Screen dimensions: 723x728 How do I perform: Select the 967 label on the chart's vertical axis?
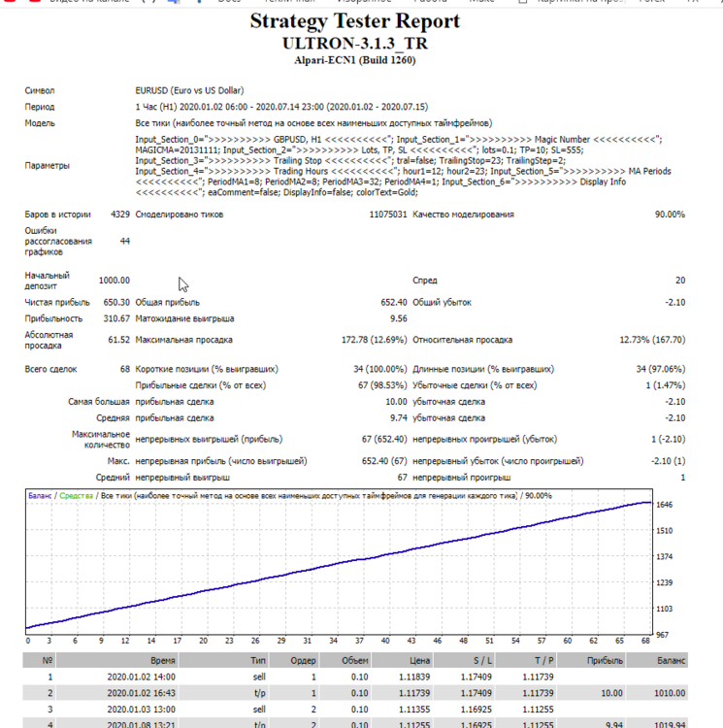pyautogui.click(x=662, y=635)
